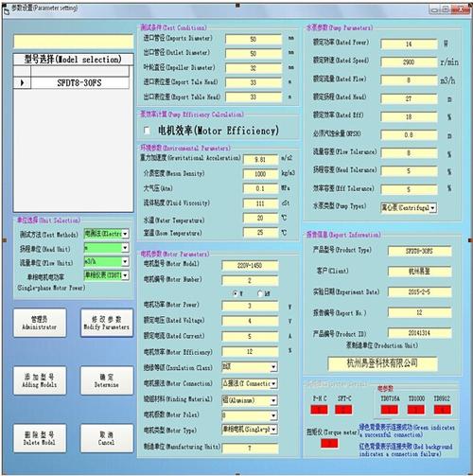The height and width of the screenshot is (476, 473).
Task: Click the Rated Eff input field
Action: [409, 117]
